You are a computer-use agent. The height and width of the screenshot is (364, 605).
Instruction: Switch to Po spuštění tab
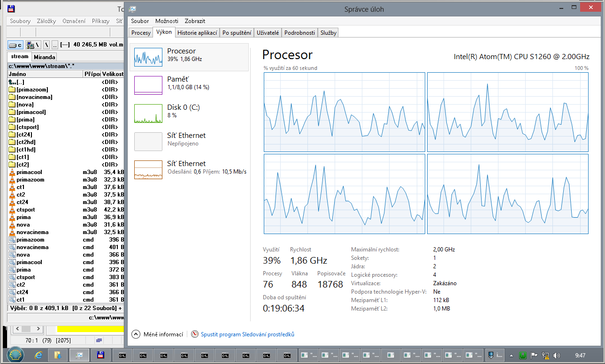(x=237, y=33)
